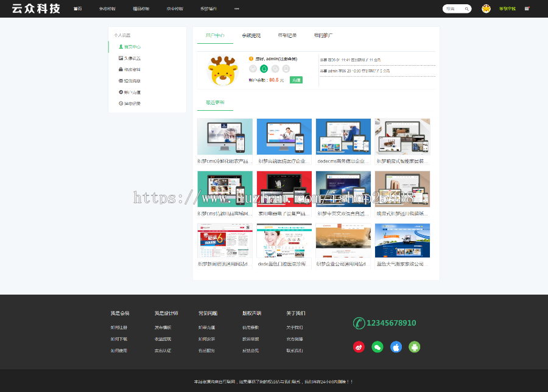Open the dedecms商务信息企业 template thumbnail

tap(343, 136)
